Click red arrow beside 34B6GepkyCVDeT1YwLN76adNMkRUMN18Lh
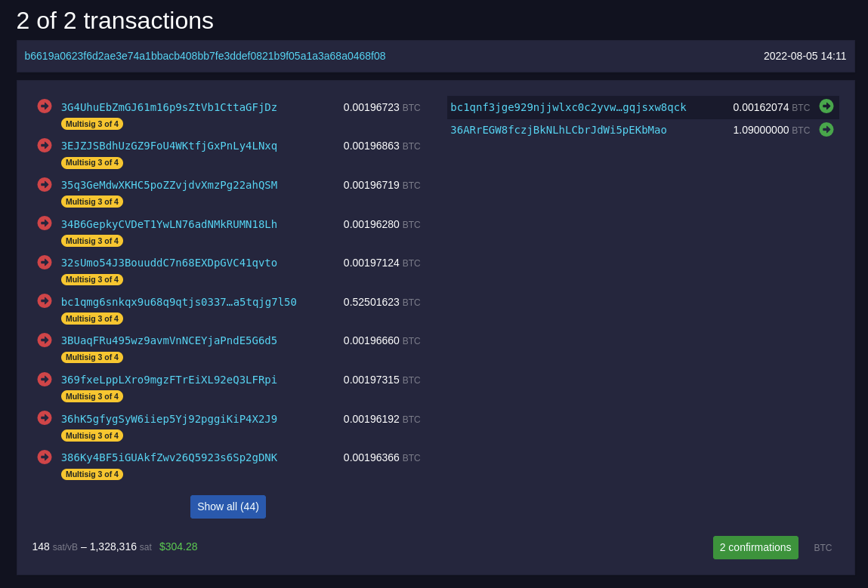 click(45, 223)
